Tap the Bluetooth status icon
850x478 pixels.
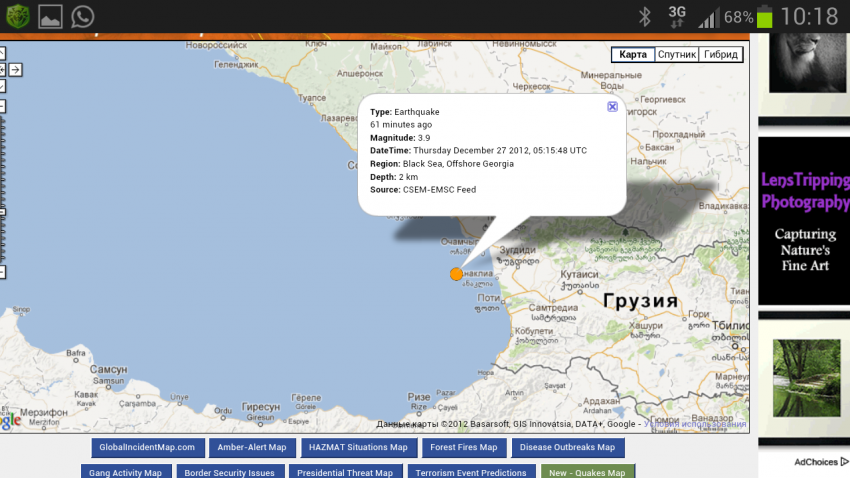point(645,17)
